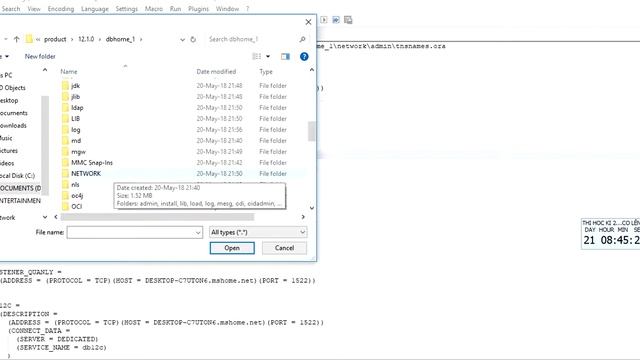Click the dbhome_1 breadcrumb segment
This screenshot has height=360, width=640.
(x=120, y=39)
